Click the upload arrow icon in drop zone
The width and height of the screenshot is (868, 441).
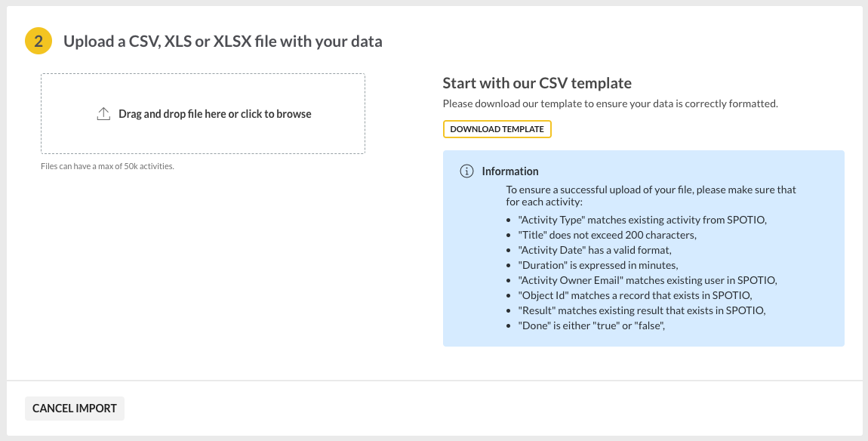click(x=103, y=114)
